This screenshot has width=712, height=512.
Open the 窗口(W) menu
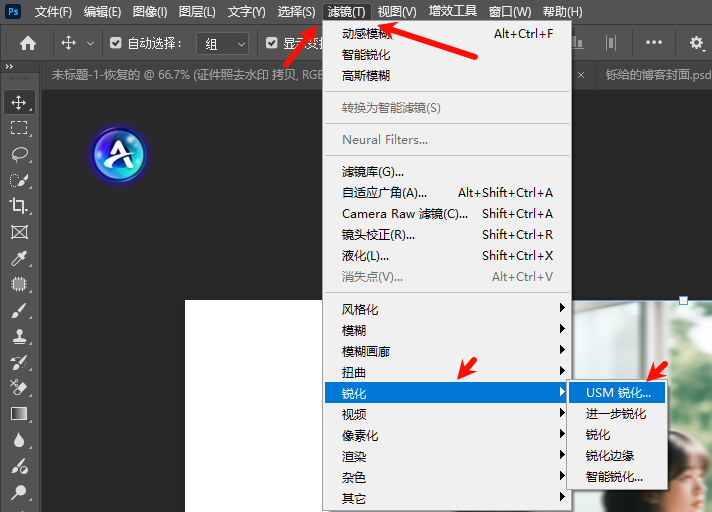pos(510,11)
